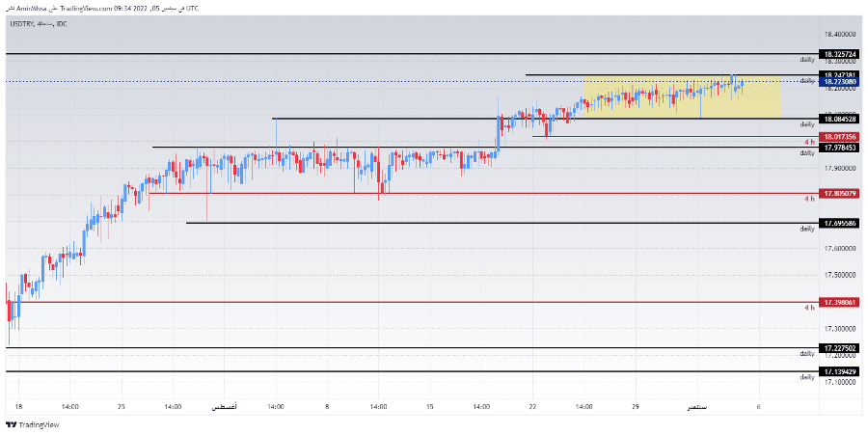This screenshot has height=435, width=868.
Task: Select the 18.325724 price label
Action: pos(840,54)
